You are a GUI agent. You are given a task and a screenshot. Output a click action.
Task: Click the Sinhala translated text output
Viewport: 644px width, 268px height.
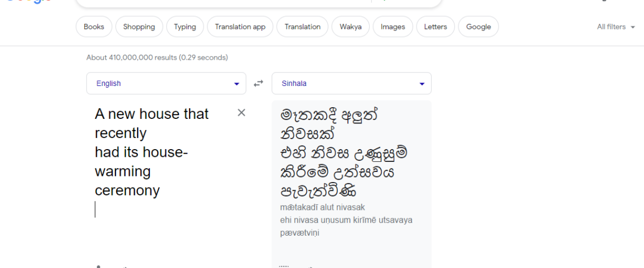pyautogui.click(x=344, y=153)
